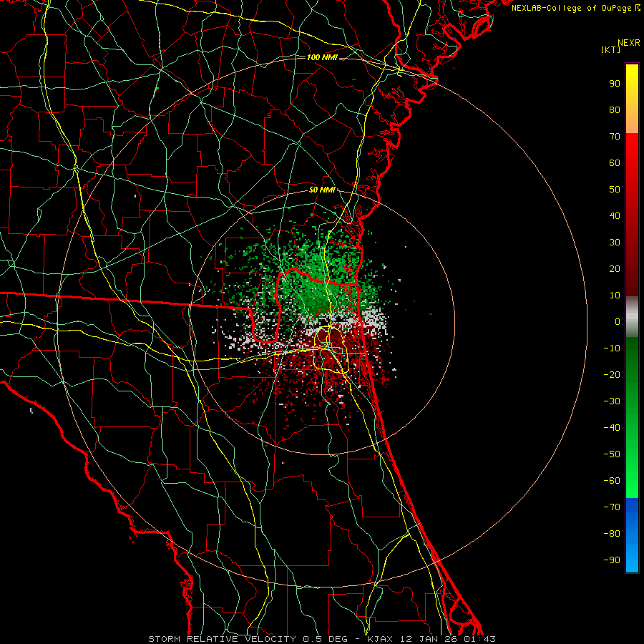The image size is (644, 644).
Task: Click the 12 JAN 26 date text
Action: (x=428, y=639)
